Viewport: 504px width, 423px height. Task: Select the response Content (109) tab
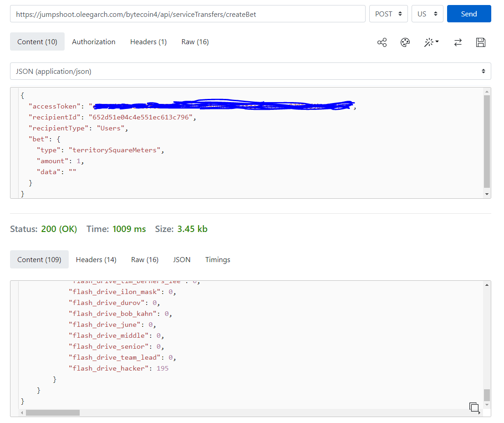click(x=39, y=259)
